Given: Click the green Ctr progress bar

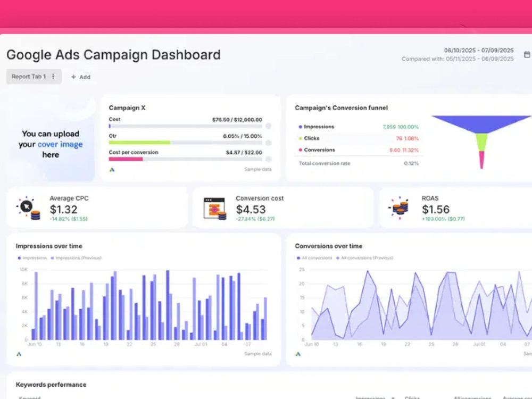Looking at the screenshot, I should (139, 143).
